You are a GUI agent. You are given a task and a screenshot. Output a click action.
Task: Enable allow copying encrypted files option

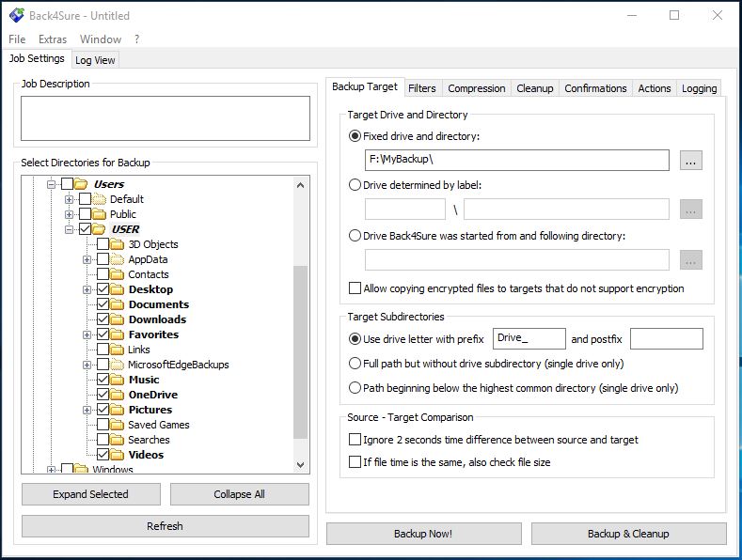355,288
